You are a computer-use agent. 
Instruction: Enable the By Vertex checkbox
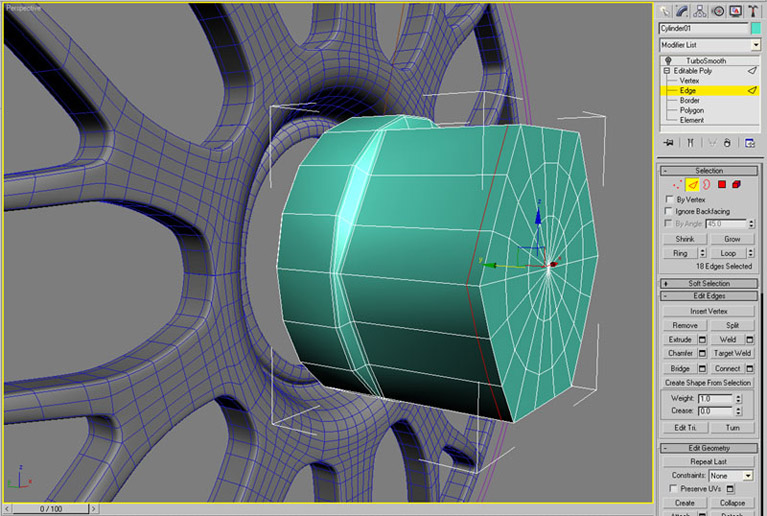pyautogui.click(x=670, y=199)
